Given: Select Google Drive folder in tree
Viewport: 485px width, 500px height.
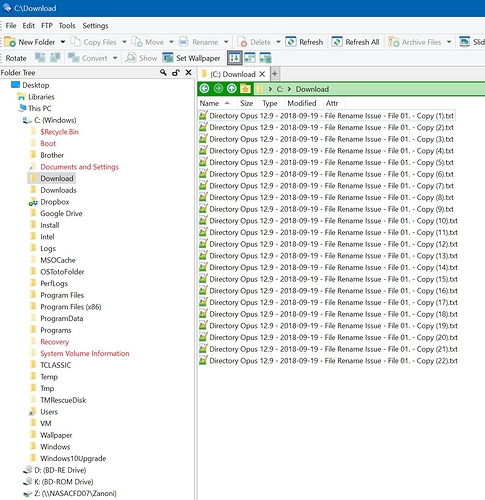Looking at the screenshot, I should pos(61,213).
